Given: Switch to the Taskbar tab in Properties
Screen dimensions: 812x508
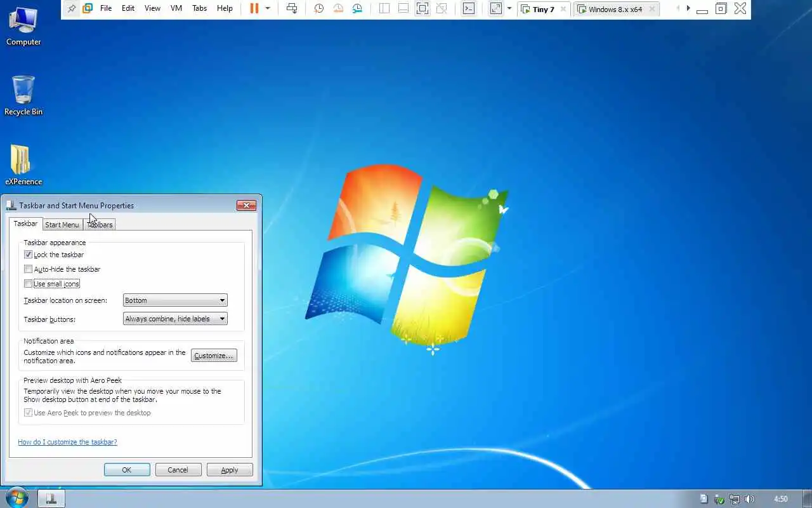Looking at the screenshot, I should (x=25, y=224).
